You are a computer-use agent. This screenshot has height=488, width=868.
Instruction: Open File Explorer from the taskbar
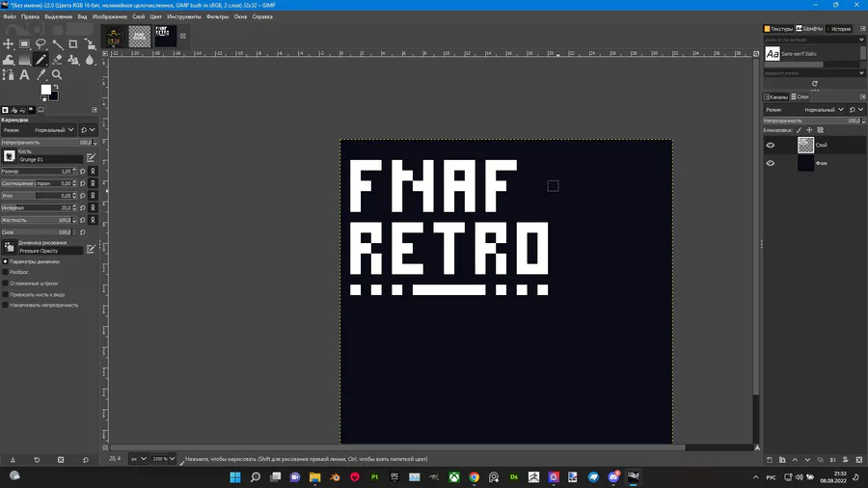point(315,477)
